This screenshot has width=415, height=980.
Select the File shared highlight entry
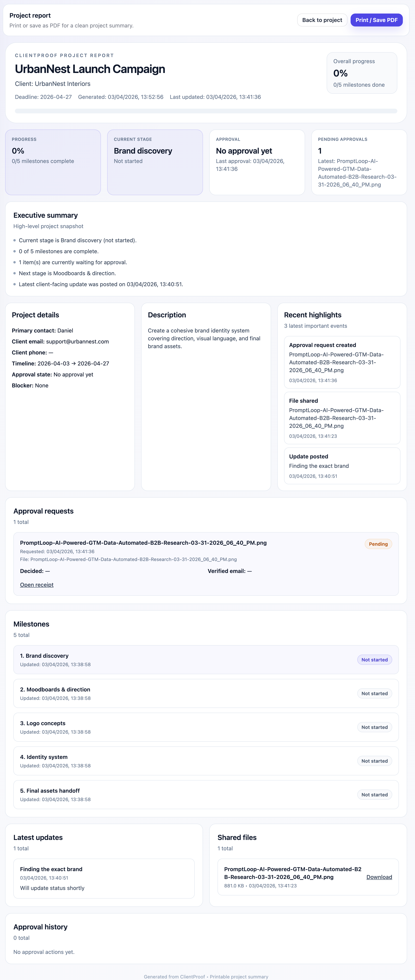[342, 418]
